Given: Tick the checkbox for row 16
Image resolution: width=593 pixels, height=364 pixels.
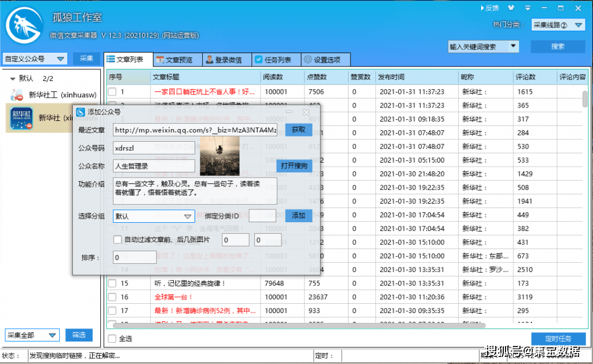Looking at the screenshot, I should coord(112,297).
